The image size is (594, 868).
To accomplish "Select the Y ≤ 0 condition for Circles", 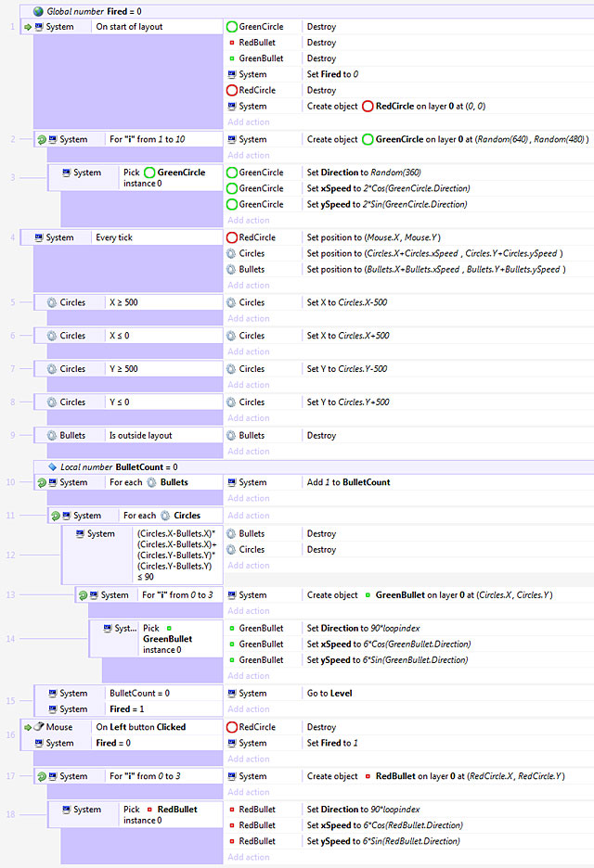I will click(x=120, y=402).
